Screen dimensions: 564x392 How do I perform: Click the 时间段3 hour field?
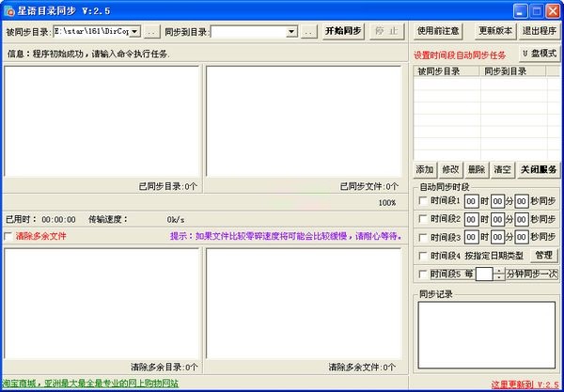472,237
